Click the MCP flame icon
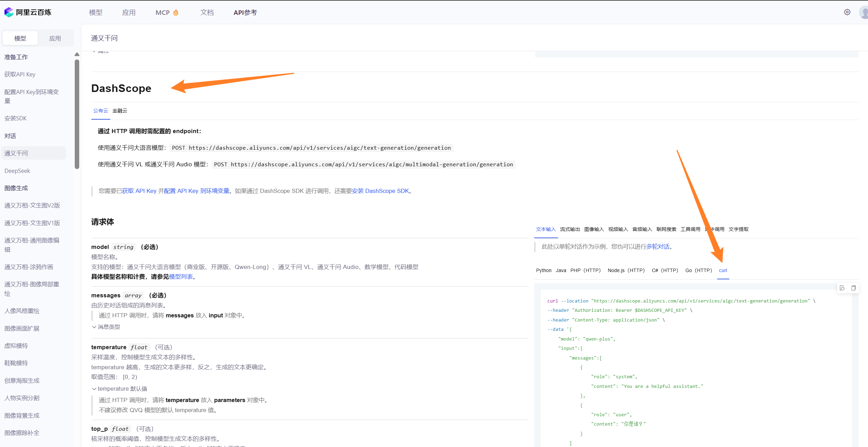The width and height of the screenshot is (868, 447). (176, 13)
